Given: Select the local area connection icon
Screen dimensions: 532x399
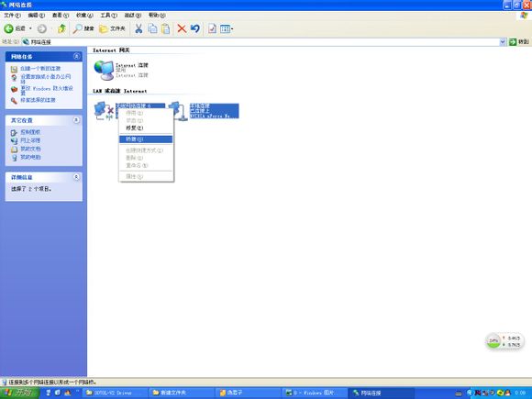Looking at the screenshot, I should click(x=178, y=111).
